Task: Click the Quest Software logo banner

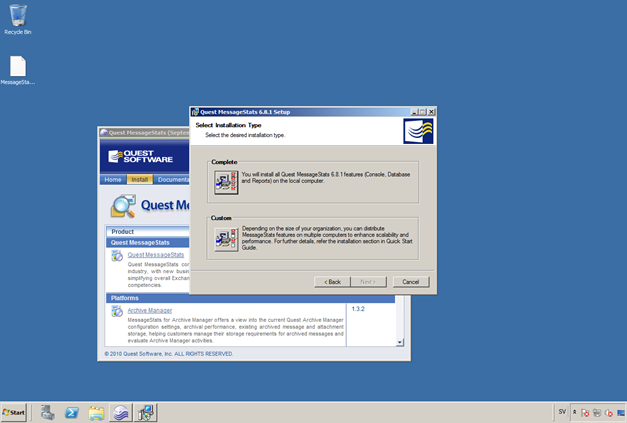Action: (x=140, y=156)
